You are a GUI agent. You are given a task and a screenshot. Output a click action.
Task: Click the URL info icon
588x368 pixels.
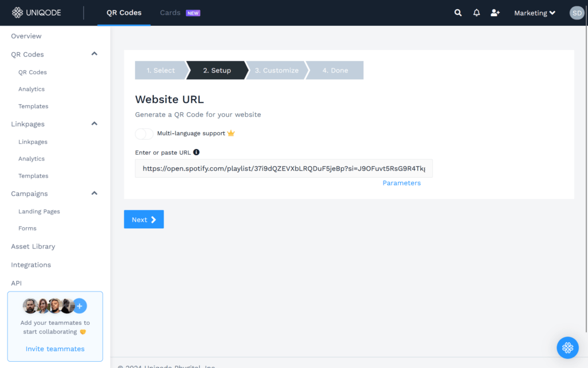point(196,152)
